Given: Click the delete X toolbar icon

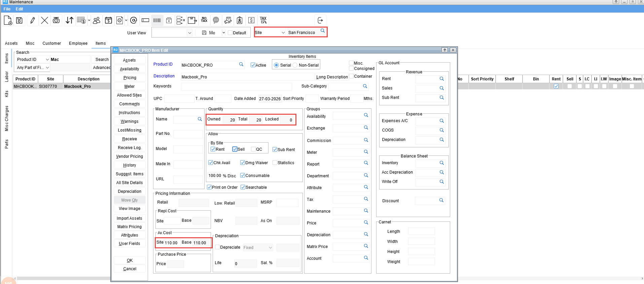Looking at the screenshot, I should [44, 21].
